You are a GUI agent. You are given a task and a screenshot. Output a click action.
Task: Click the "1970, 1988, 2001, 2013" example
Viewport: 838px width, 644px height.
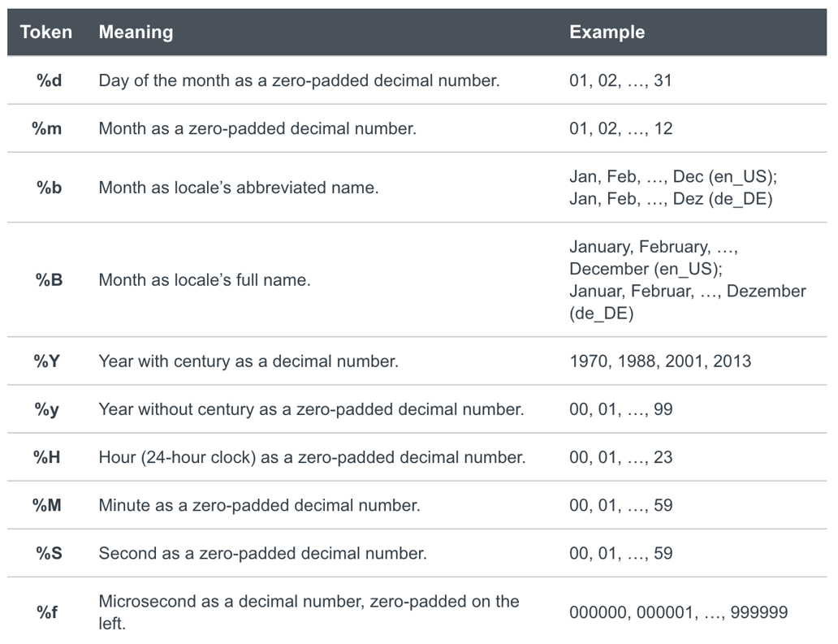[660, 361]
